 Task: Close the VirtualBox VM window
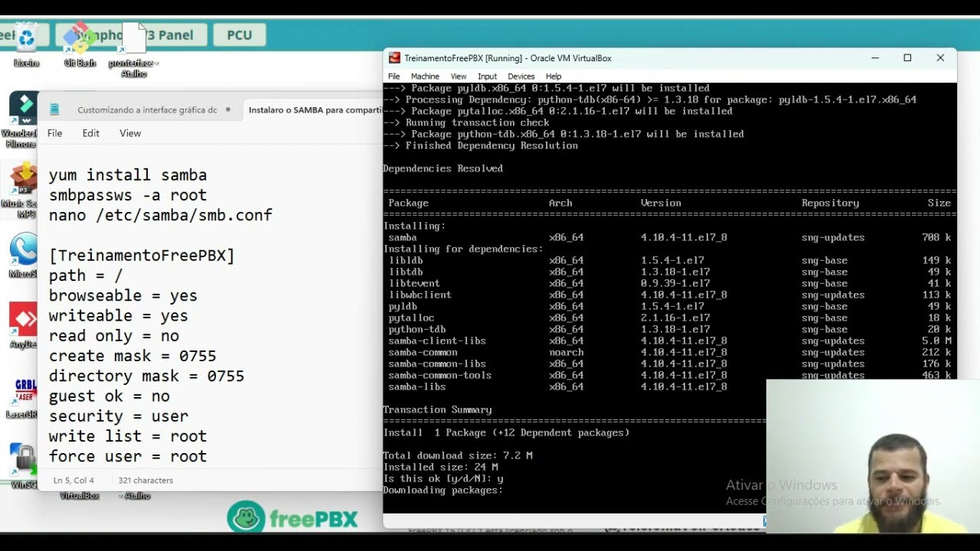point(940,58)
